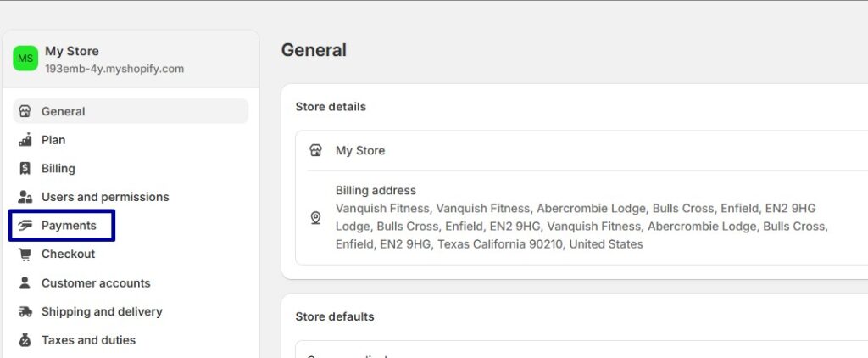Go to Shipping and delivery settings
The height and width of the screenshot is (358, 868).
pyautogui.click(x=102, y=311)
